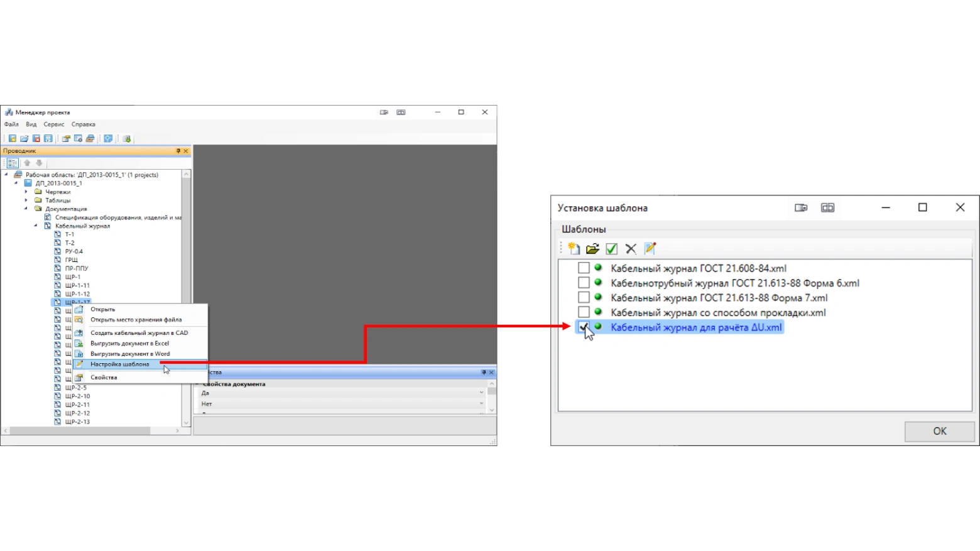This screenshot has width=980, height=551.
Task: Open the Справка menu
Action: pos(84,124)
